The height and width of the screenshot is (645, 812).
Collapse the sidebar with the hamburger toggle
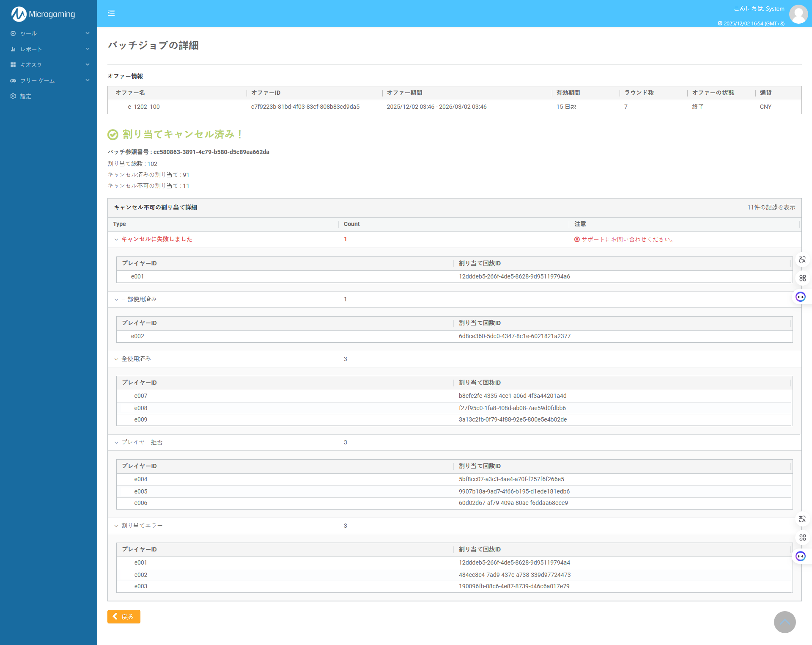[x=111, y=13]
